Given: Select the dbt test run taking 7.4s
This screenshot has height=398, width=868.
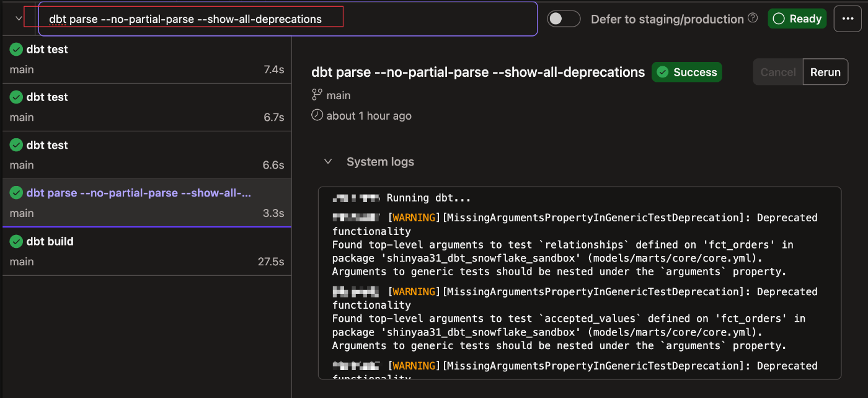Looking at the screenshot, I should tap(147, 59).
